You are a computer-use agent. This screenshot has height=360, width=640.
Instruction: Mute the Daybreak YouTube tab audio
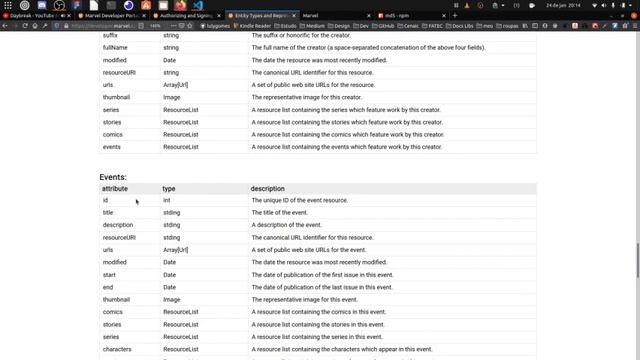[62, 16]
